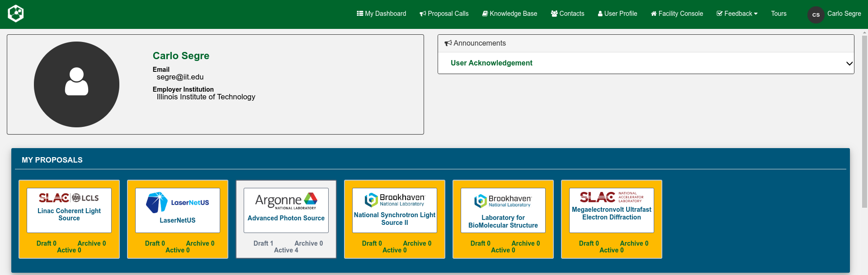The height and width of the screenshot is (275, 868).
Task: Go to My Dashboard
Action: coord(381,14)
